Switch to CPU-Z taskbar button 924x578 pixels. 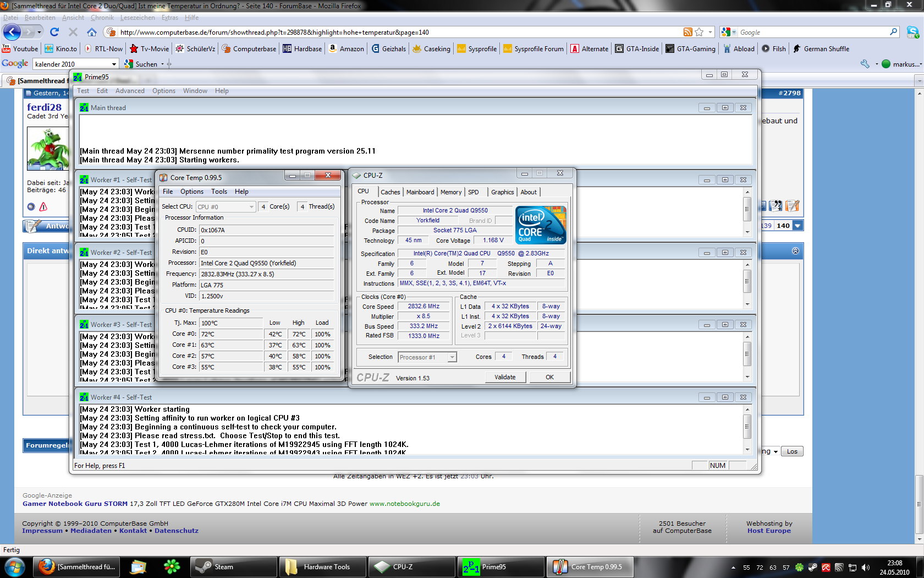tap(412, 566)
